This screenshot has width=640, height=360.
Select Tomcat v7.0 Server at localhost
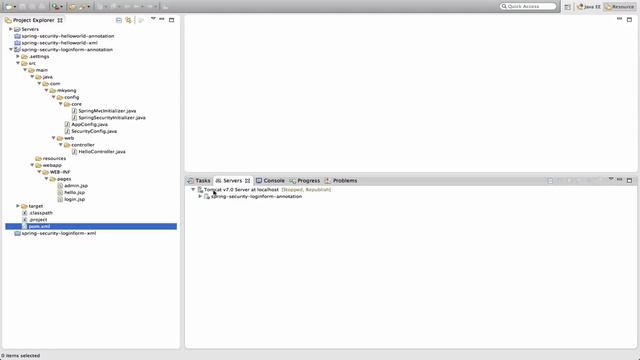click(x=241, y=189)
